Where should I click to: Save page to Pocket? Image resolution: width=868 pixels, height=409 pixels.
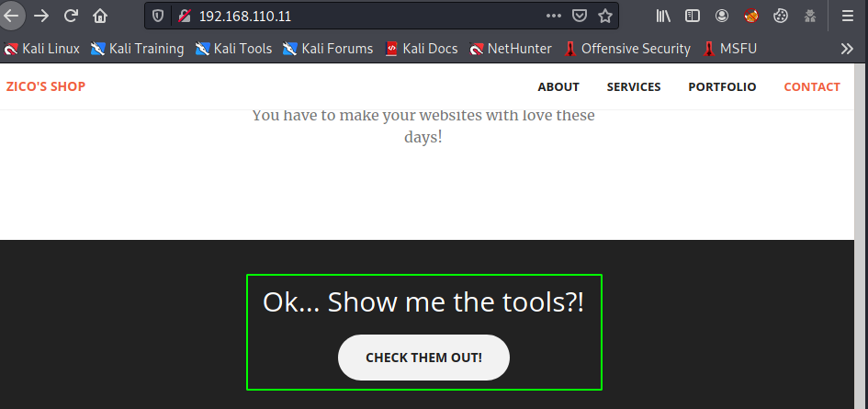tap(580, 16)
